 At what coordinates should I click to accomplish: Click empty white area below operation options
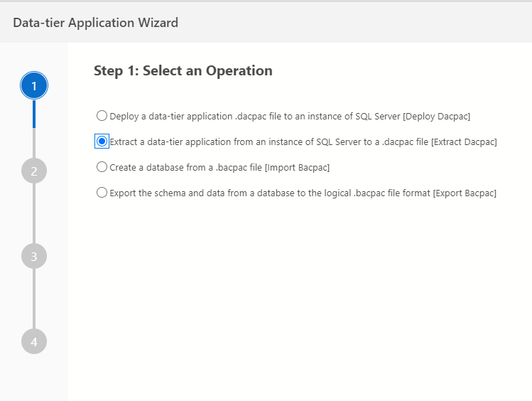coord(298,299)
